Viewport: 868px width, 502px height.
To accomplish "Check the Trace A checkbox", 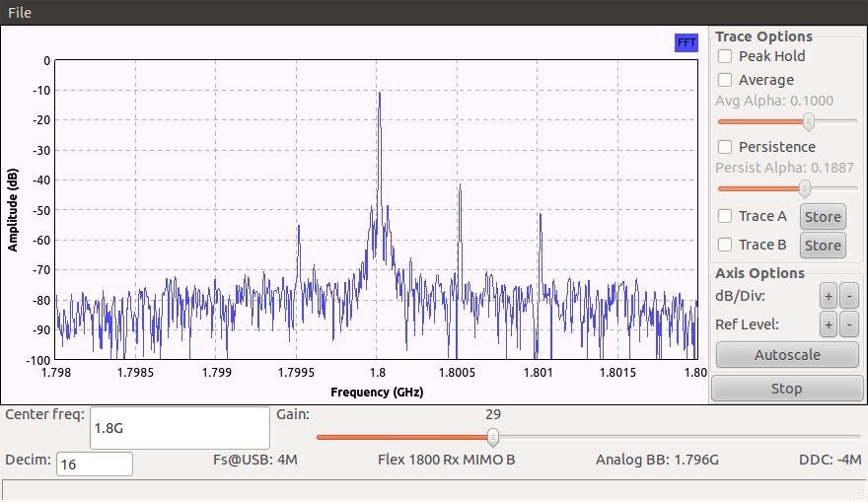I will (x=725, y=216).
